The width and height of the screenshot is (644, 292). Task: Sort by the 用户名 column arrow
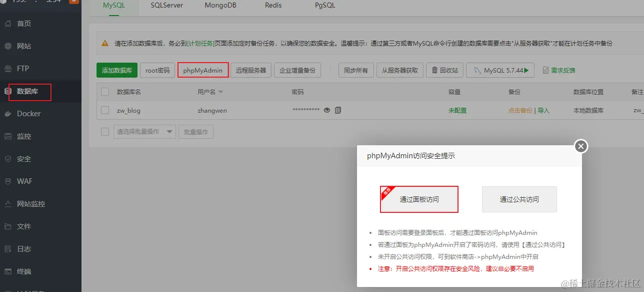[x=220, y=92]
